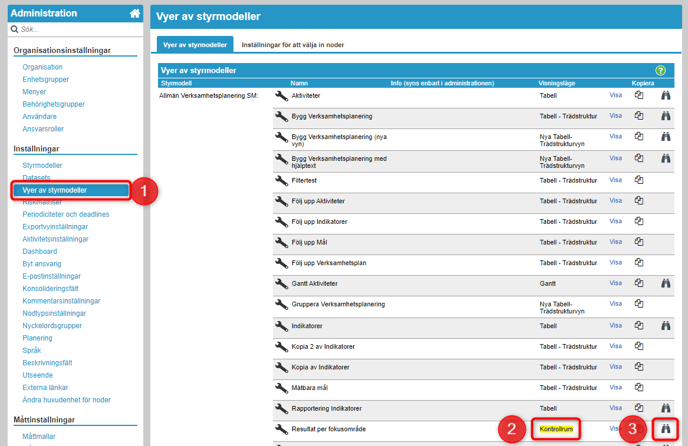688x446 pixels.
Task: Copy the Gruppera Verksamhetsplanering view
Action: pyautogui.click(x=640, y=305)
